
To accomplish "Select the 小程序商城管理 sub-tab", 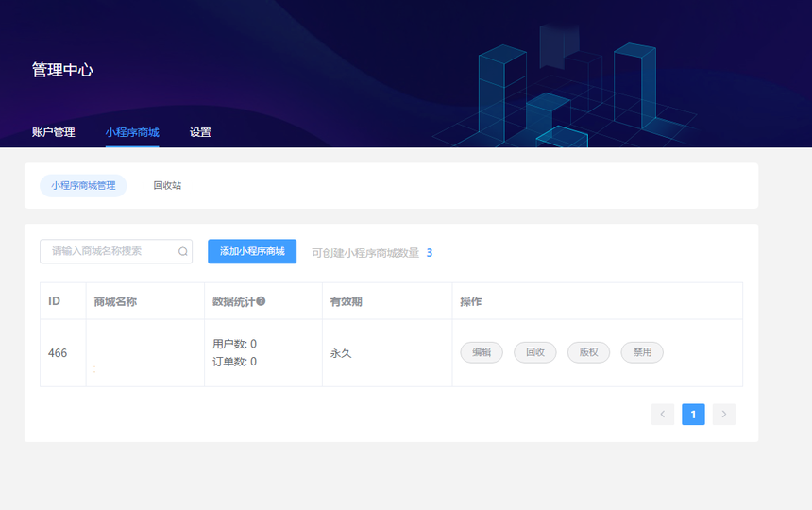I will pos(83,186).
